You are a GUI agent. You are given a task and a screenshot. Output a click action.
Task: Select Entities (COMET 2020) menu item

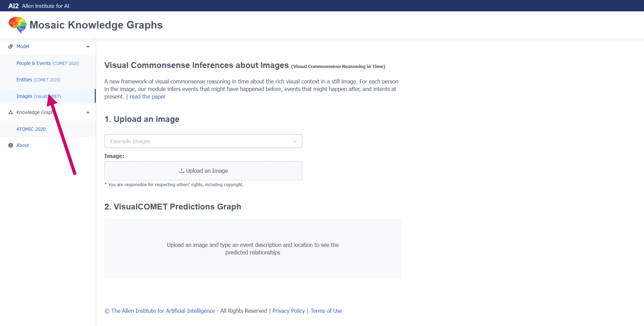[38, 80]
